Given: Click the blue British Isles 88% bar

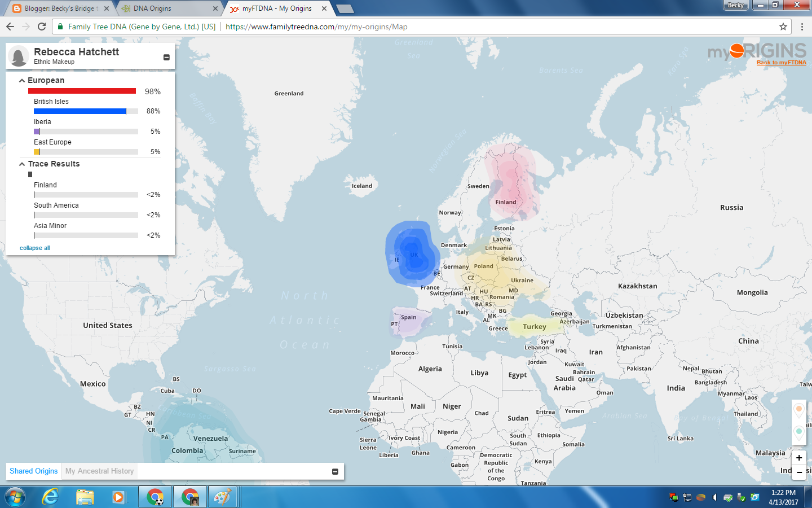Looking at the screenshot, I should point(80,111).
